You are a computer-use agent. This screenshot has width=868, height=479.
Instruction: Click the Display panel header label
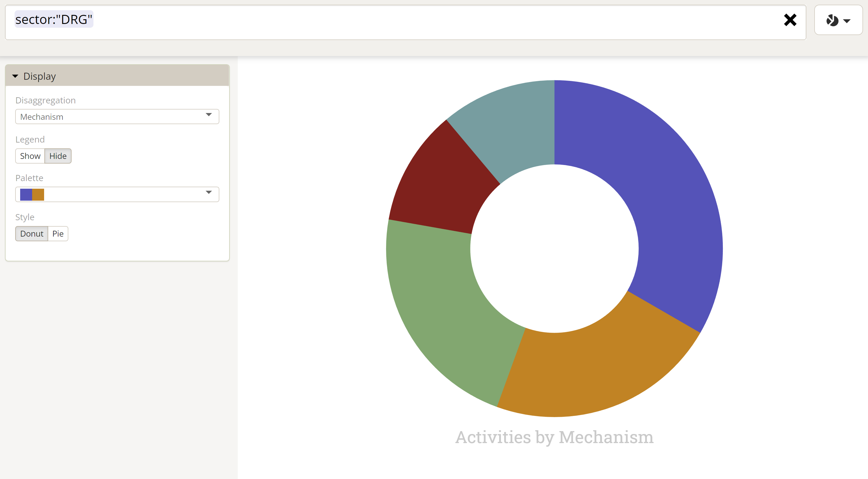pyautogui.click(x=39, y=77)
